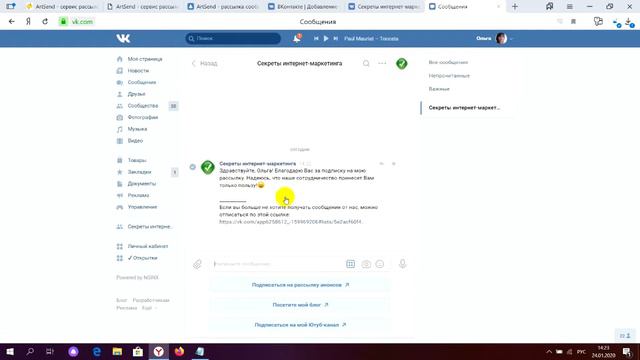Reload the page
Screen dimensions: 640x360
(45, 22)
